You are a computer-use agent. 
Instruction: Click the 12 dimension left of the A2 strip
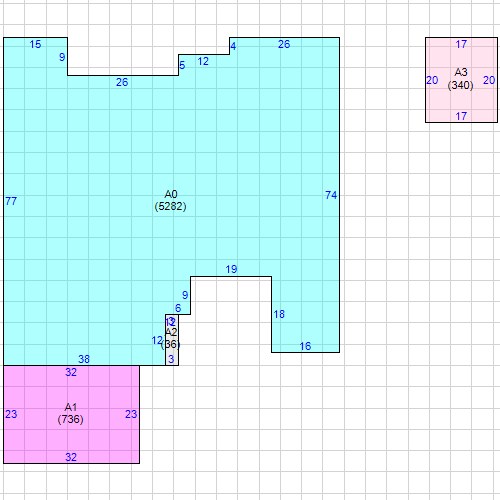click(x=157, y=340)
